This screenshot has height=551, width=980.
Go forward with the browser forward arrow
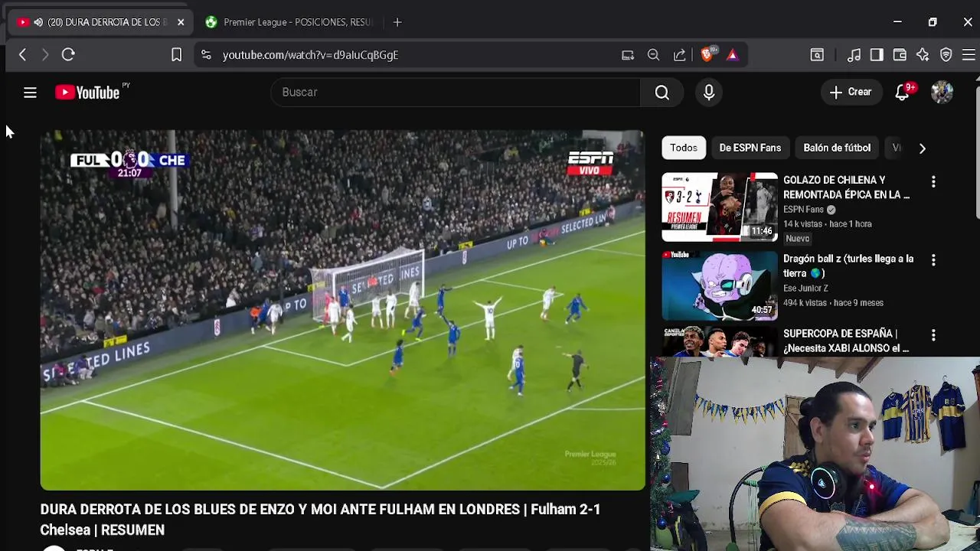pos(44,55)
